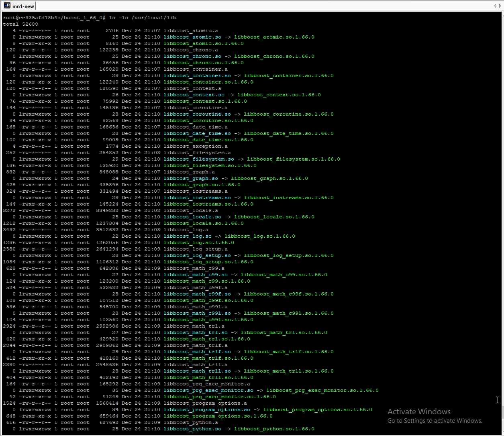Click the file name libboost_program_options.so.1.66.0
Image resolution: width=504 pixels, height=436 pixels.
pos(218,416)
